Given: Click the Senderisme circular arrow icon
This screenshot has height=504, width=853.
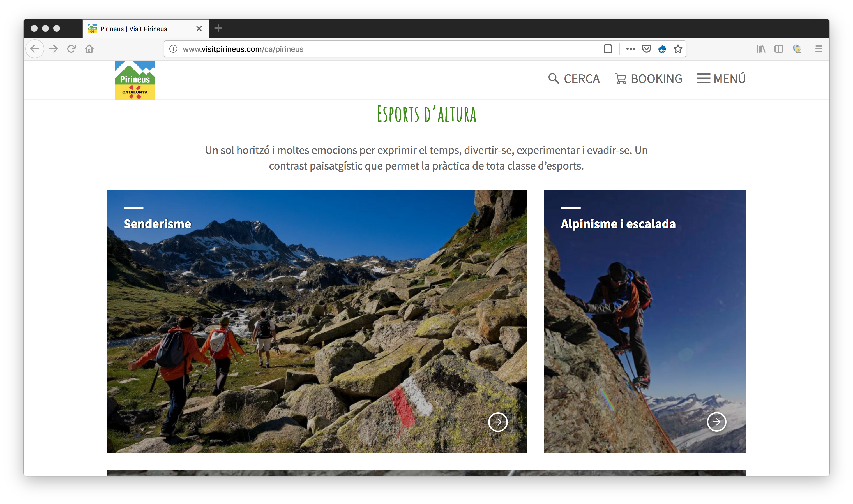Looking at the screenshot, I should (x=498, y=422).
